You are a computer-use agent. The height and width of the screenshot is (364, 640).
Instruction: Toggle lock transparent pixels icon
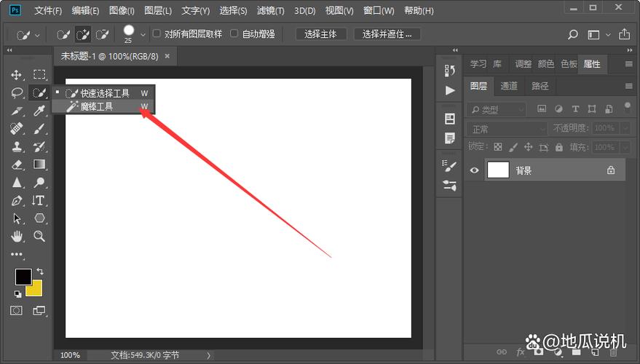pyautogui.click(x=498, y=147)
